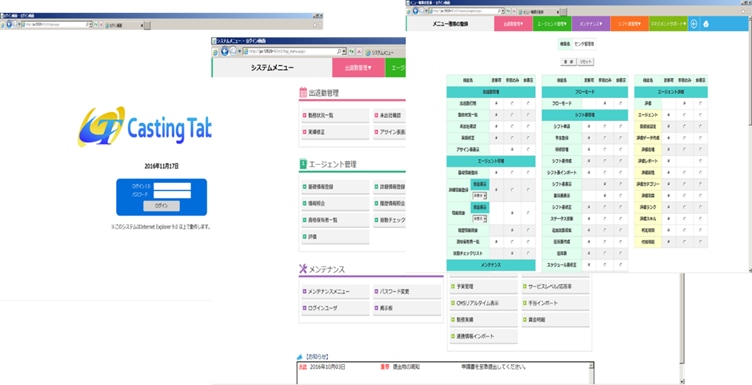
Task: Select 更新可 radio for 評価カテゴリー row
Action: coord(668,184)
